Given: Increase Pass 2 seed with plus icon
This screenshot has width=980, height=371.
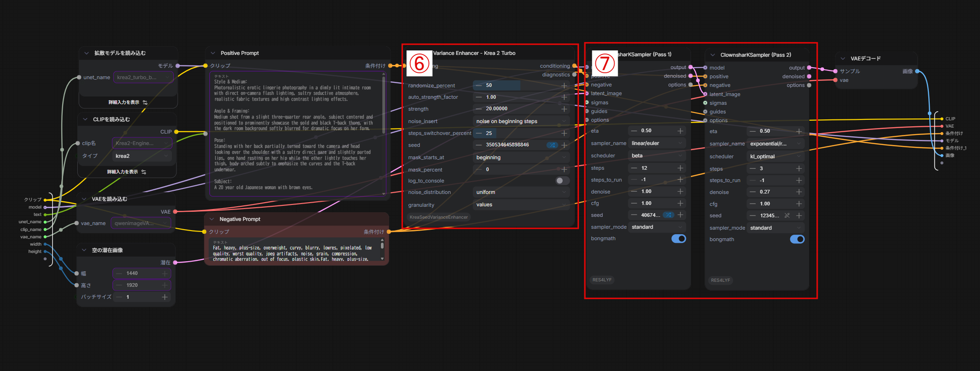Looking at the screenshot, I should point(799,215).
